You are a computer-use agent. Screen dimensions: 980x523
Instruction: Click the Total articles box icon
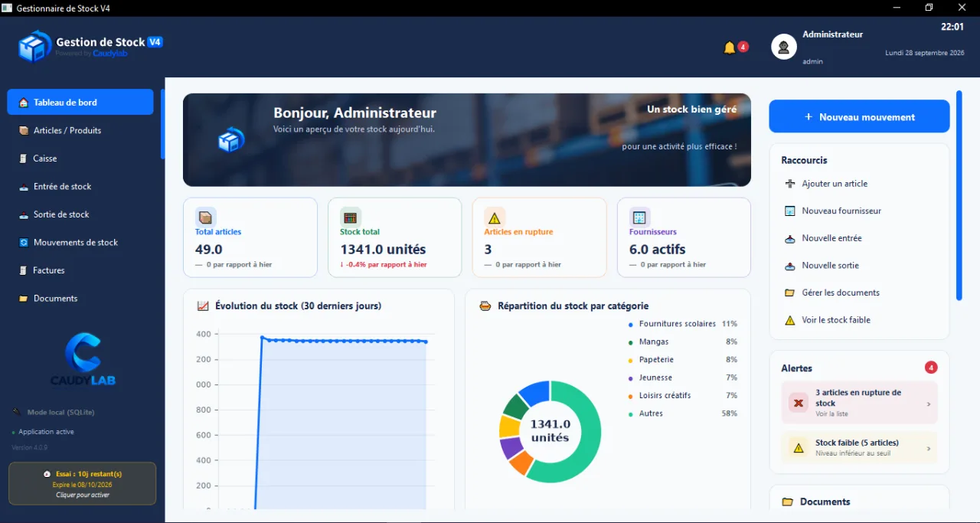[x=205, y=217]
